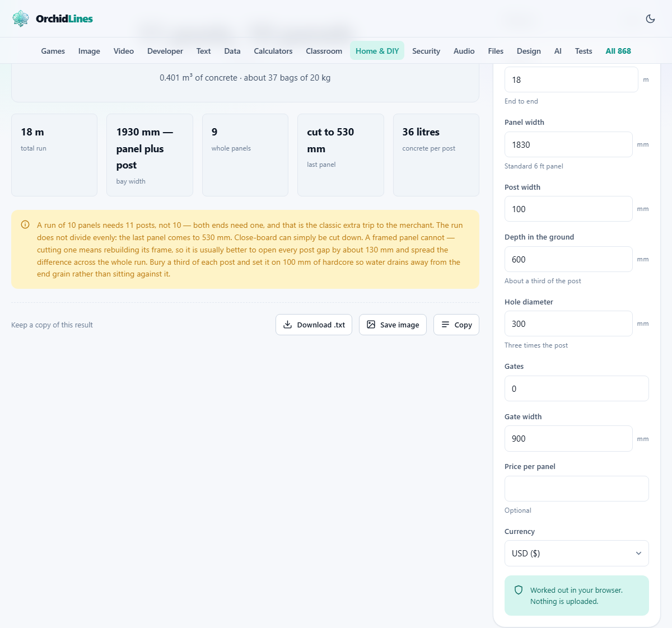The image size is (672, 628).
Task: Focus the fence length field showing 18
Action: click(x=571, y=79)
